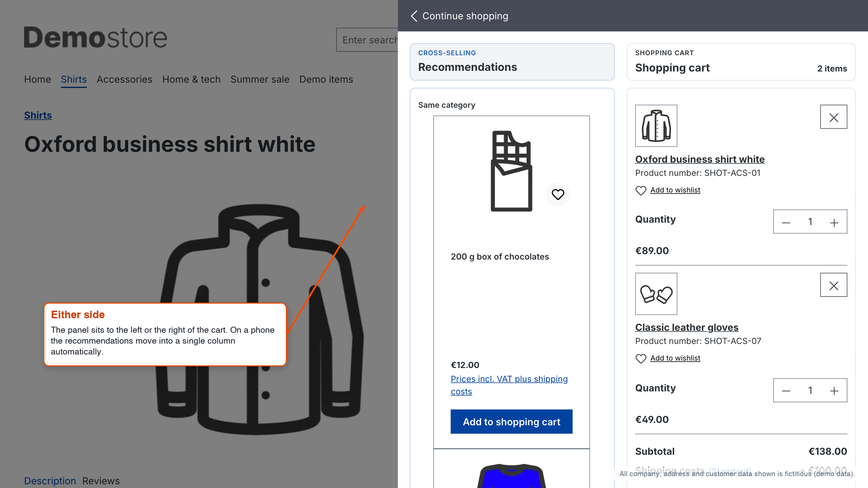Open Classic leather gloves cart link
868x488 pixels.
pos(687,327)
